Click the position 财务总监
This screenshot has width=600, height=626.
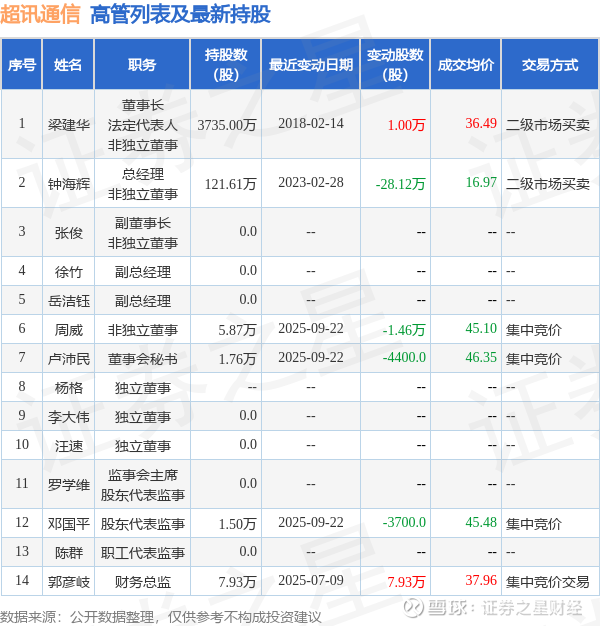point(143,582)
